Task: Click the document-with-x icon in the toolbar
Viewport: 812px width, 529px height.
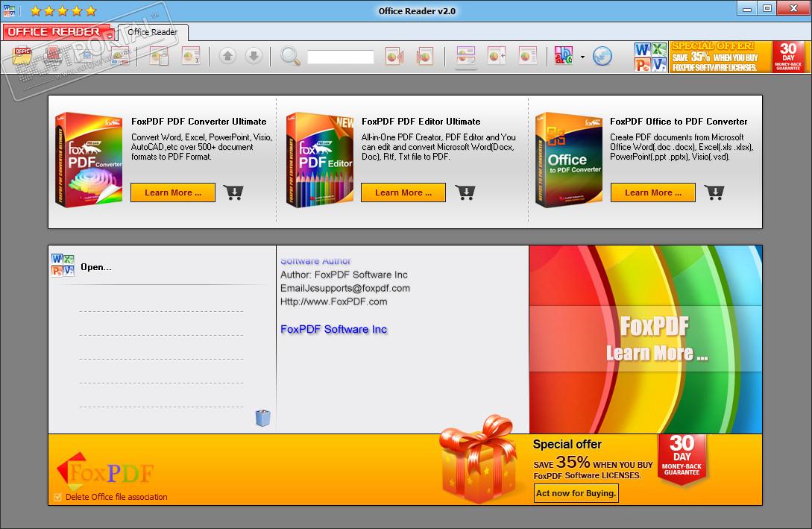Action: pos(191,56)
